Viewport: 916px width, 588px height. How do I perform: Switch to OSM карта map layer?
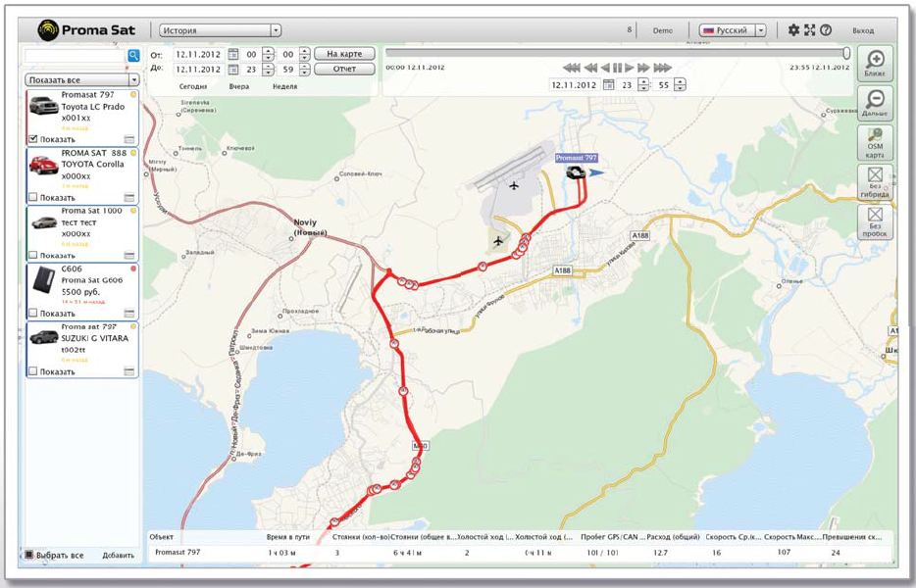(x=875, y=142)
